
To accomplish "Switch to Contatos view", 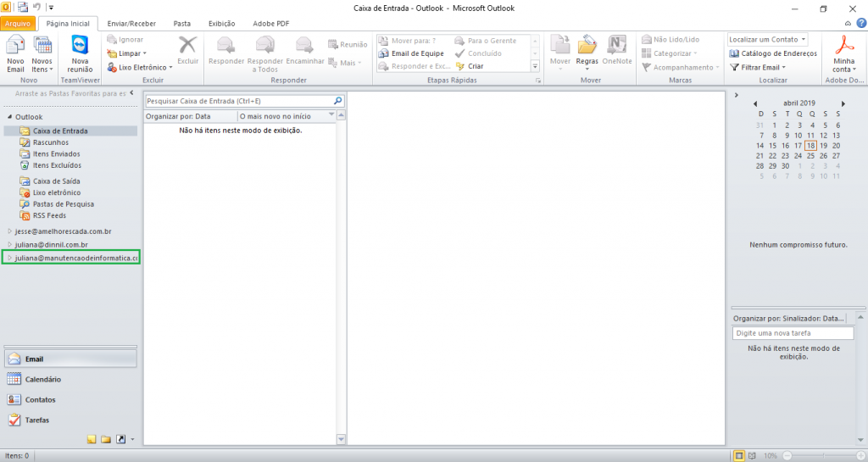I will click(70, 399).
